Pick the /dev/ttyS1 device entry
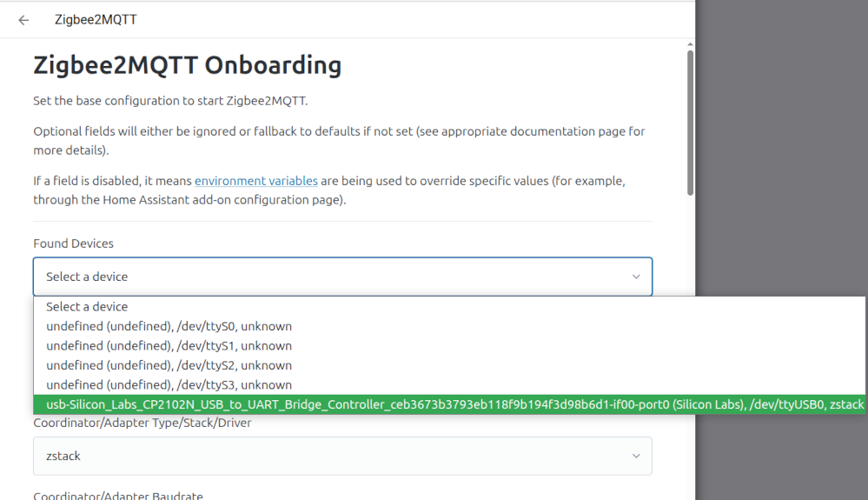Screen dimensions: 868x500 tap(169, 346)
